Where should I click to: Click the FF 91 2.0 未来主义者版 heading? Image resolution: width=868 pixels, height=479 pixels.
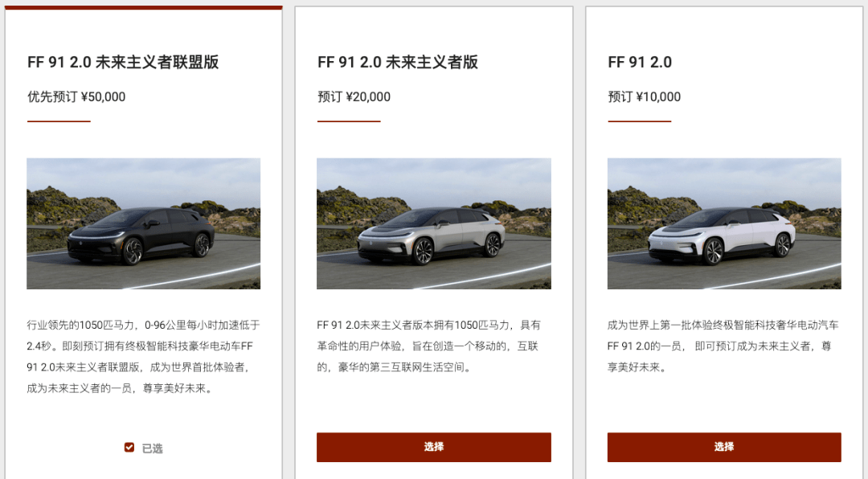click(x=398, y=62)
